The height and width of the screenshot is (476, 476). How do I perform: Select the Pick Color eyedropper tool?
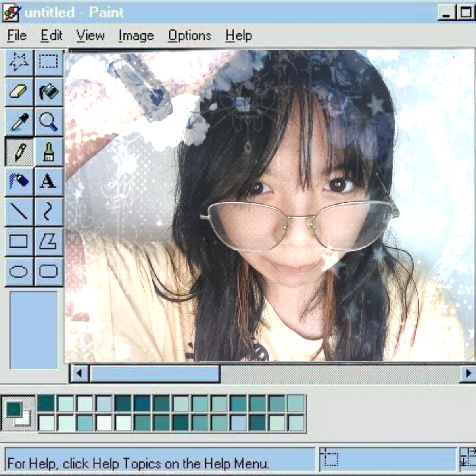(x=19, y=122)
